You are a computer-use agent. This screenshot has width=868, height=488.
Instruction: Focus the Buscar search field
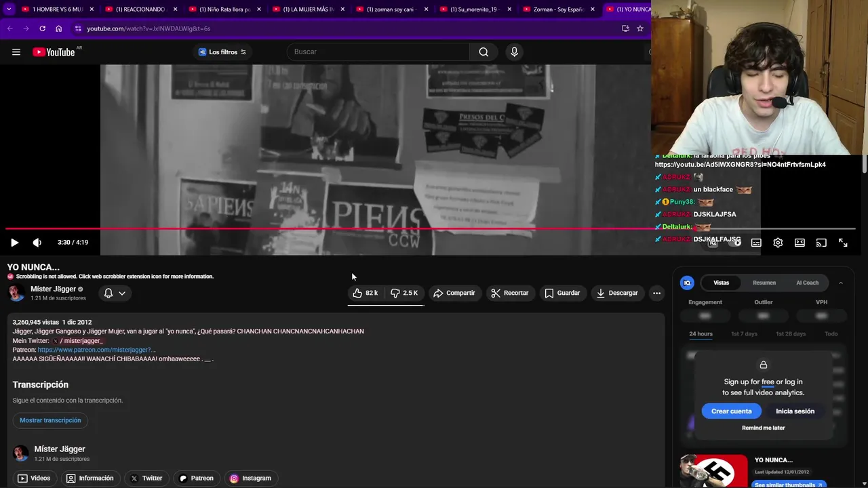378,52
